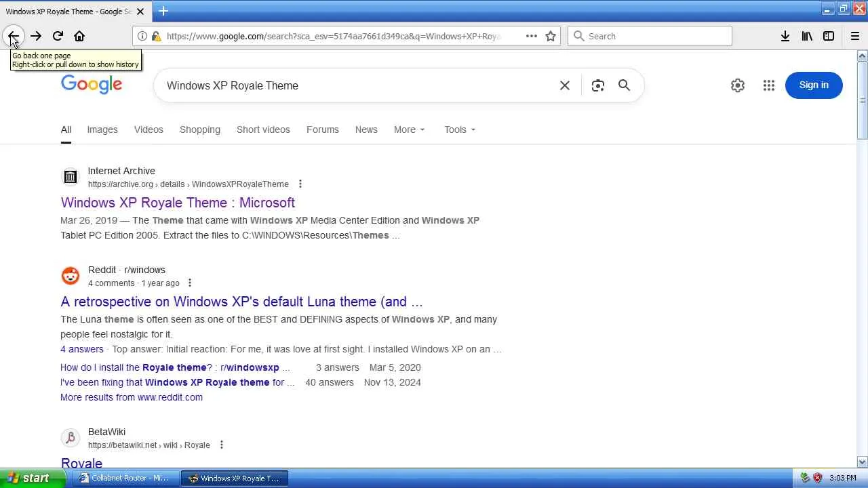Switch to the Videos tab
The width and height of the screenshot is (868, 488).
point(149,129)
